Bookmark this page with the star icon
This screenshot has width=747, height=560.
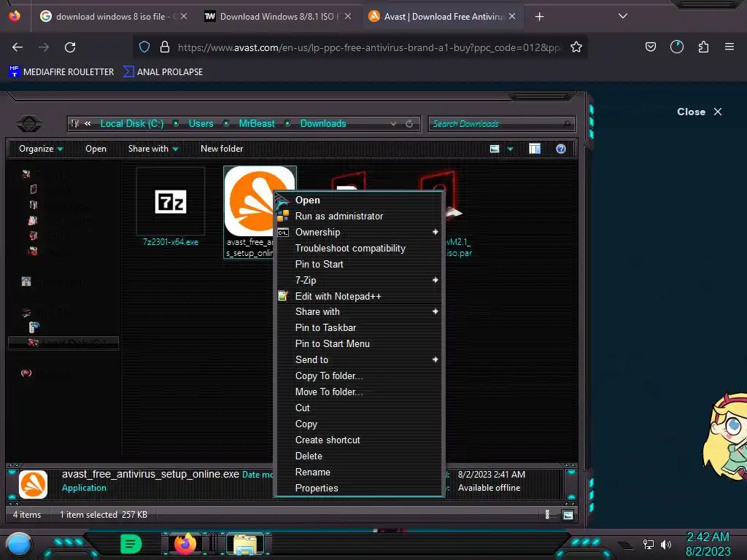click(576, 47)
